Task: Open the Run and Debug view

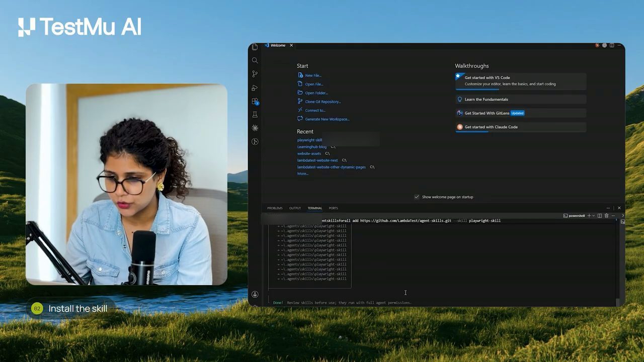Action: [255, 87]
